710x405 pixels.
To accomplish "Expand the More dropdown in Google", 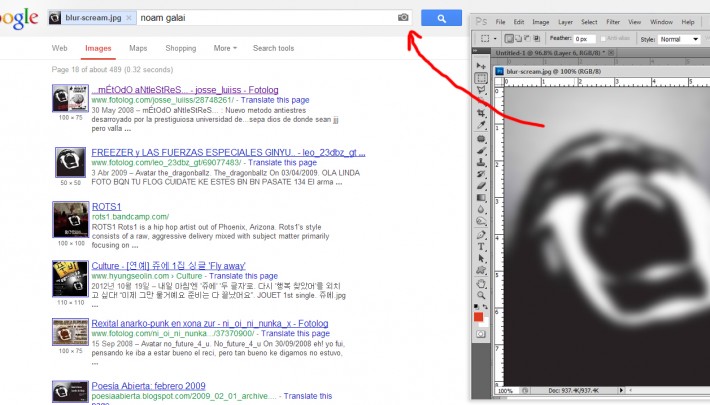I will pos(225,48).
